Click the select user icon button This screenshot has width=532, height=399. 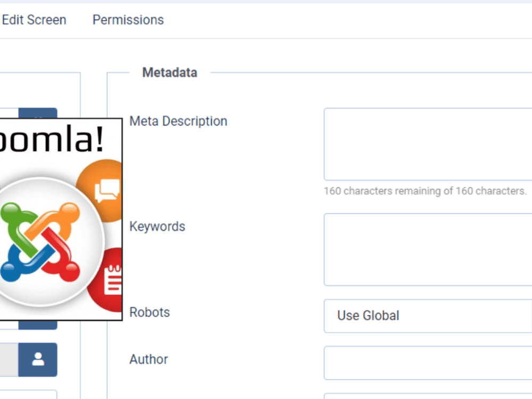(x=38, y=359)
